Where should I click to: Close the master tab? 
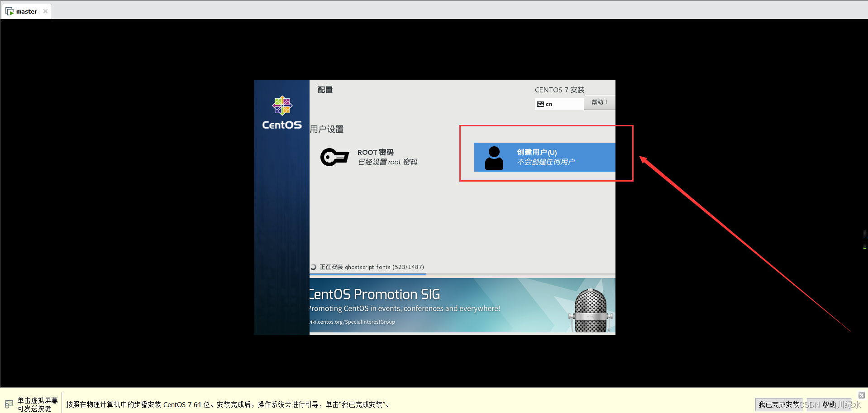(45, 11)
